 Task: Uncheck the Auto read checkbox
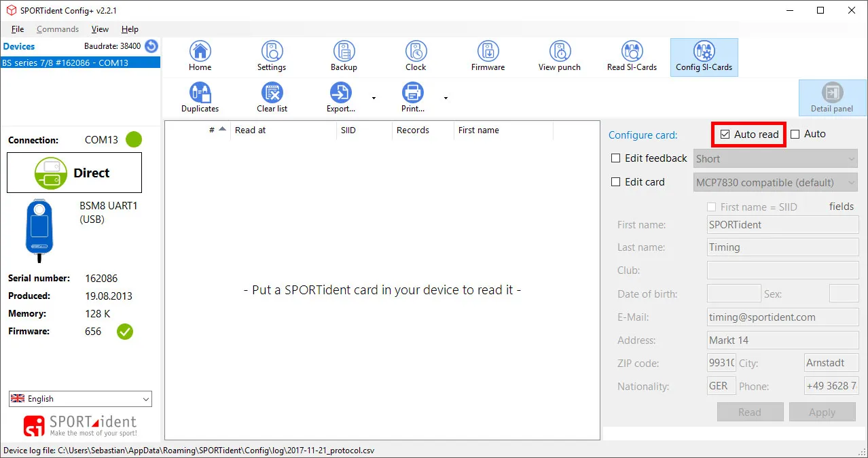coord(725,135)
